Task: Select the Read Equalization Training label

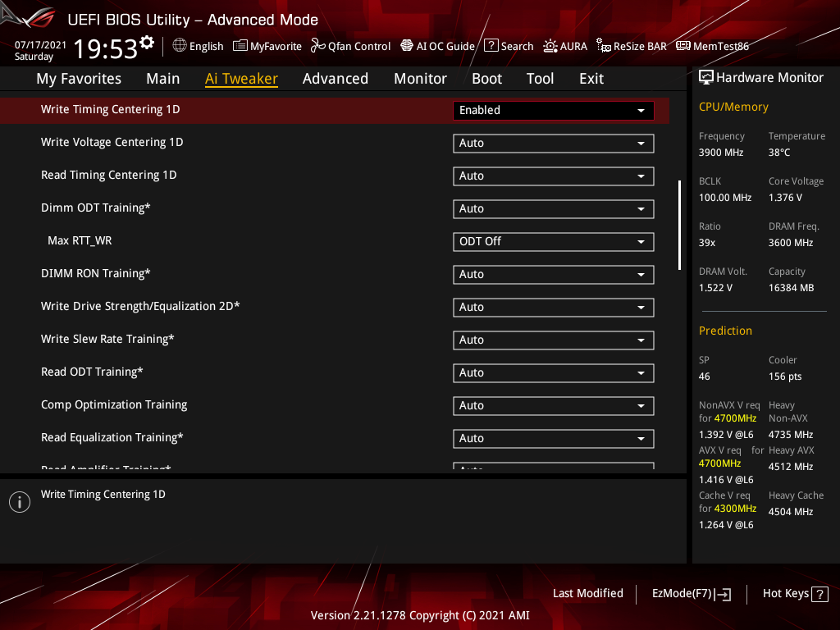Action: (112, 437)
